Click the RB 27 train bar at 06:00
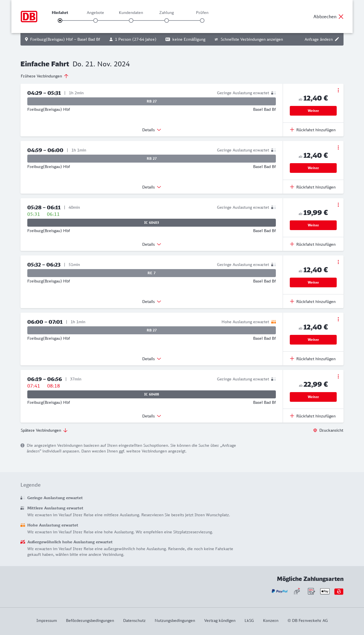The width and height of the screenshot is (364, 635). pyautogui.click(x=152, y=330)
